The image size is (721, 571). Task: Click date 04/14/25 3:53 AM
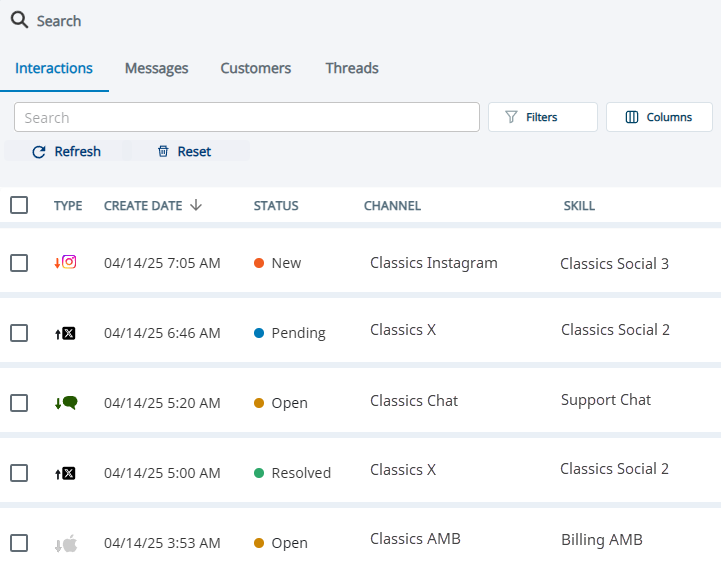[162, 543]
